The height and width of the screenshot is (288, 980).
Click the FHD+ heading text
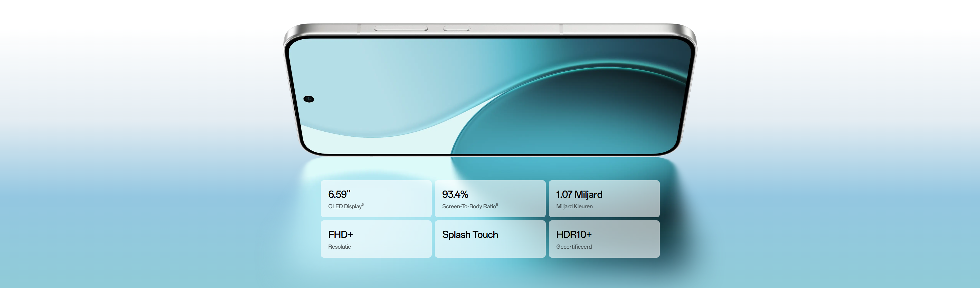(340, 234)
